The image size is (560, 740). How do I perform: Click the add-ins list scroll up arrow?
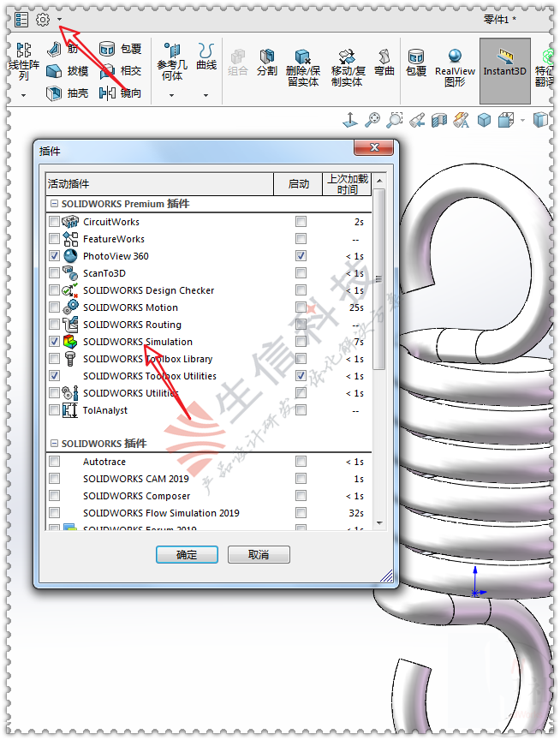pos(379,181)
